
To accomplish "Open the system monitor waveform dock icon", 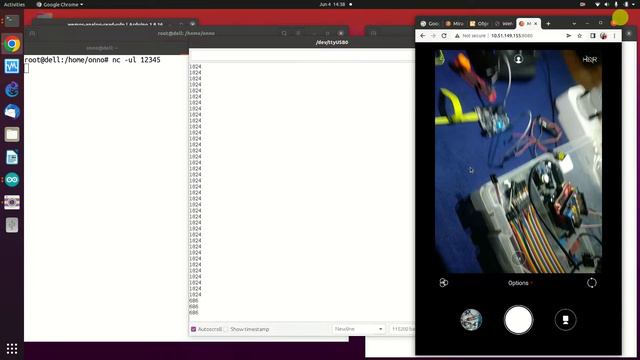I will pos(12,66).
